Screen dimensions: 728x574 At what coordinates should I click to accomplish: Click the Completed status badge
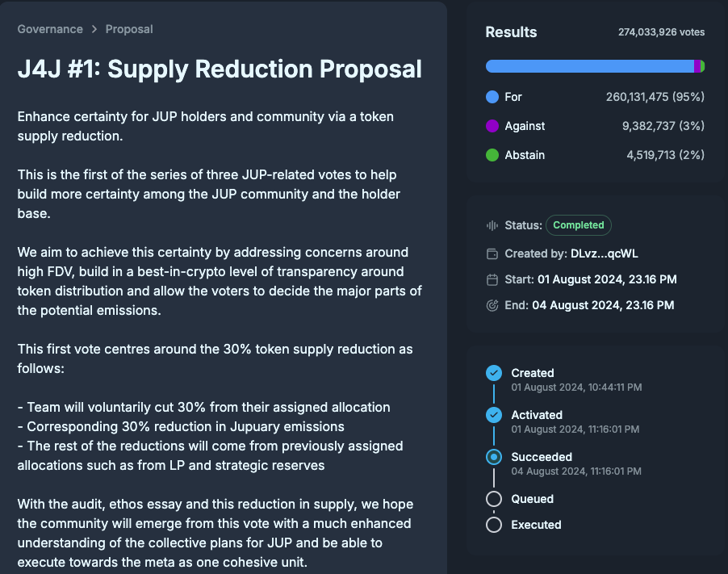579,225
